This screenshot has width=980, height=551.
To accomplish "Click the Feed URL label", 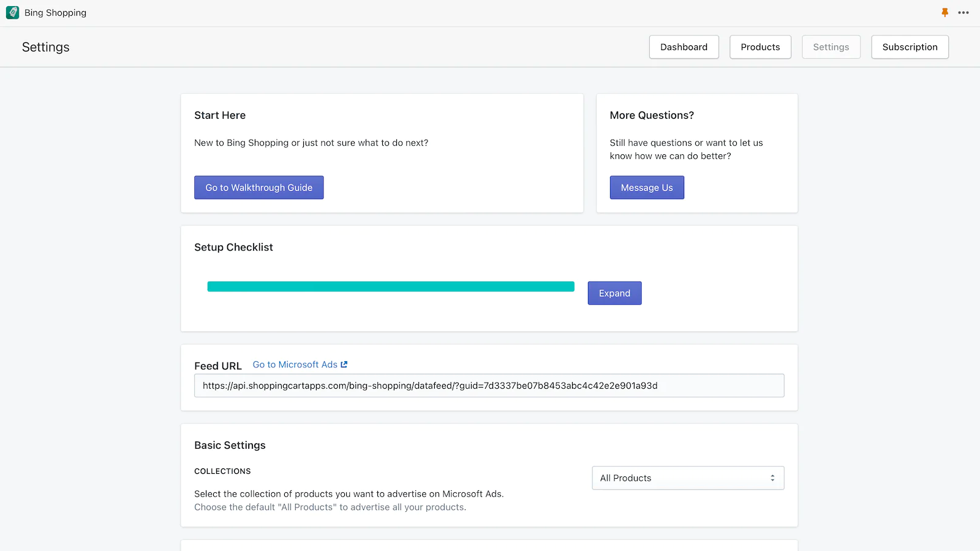I will coord(218,366).
